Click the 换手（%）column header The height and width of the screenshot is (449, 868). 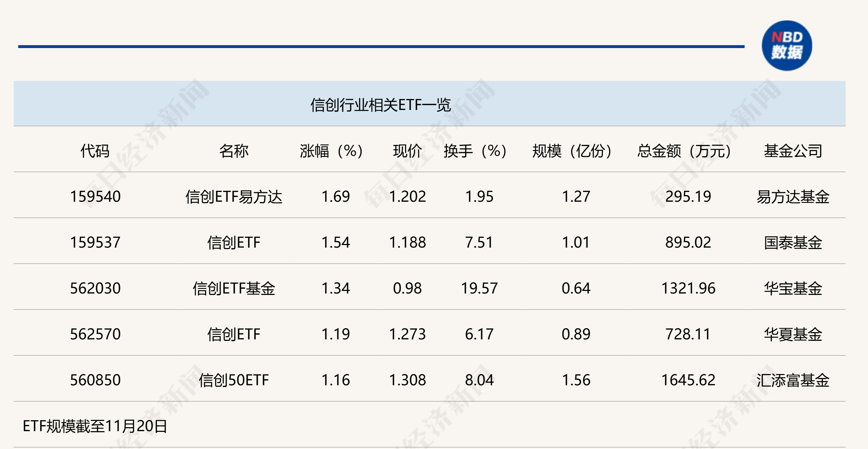(475, 151)
